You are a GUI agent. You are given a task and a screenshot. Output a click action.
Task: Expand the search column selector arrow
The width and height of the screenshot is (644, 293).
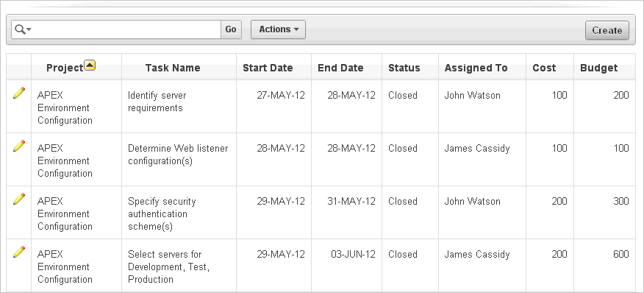pyautogui.click(x=29, y=29)
